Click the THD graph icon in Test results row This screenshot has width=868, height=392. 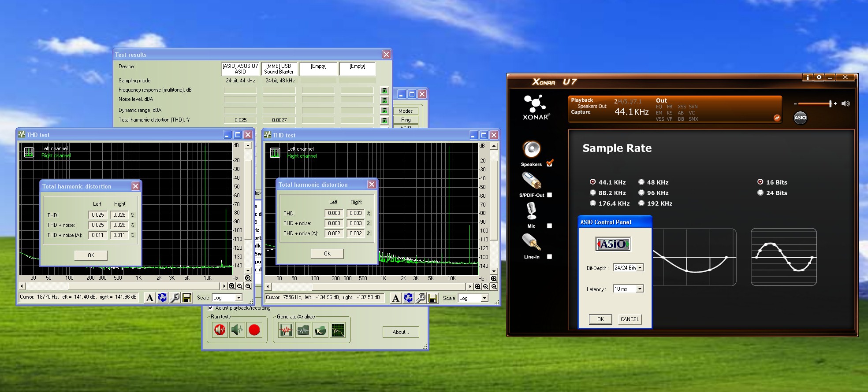coord(384,120)
